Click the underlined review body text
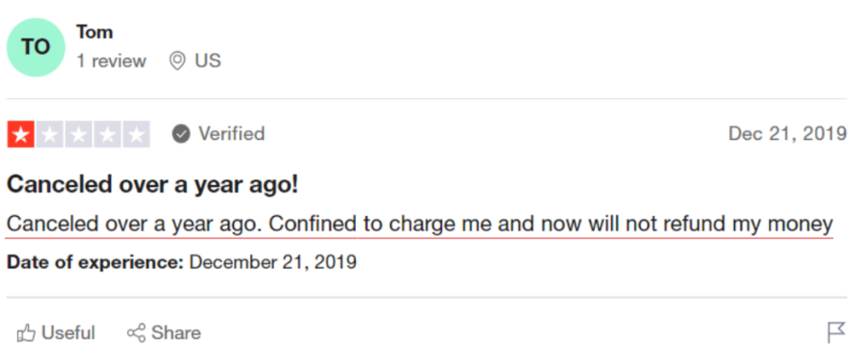This screenshot has height=357, width=868. 420,225
